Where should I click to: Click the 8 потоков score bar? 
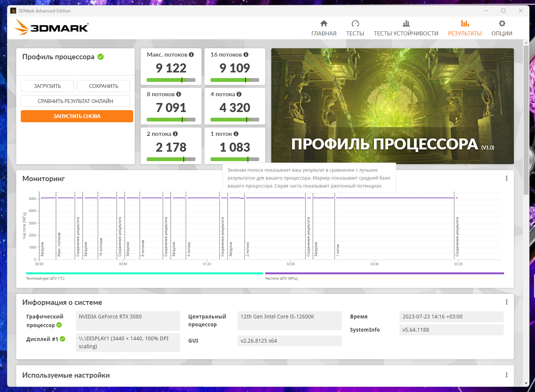tap(171, 120)
